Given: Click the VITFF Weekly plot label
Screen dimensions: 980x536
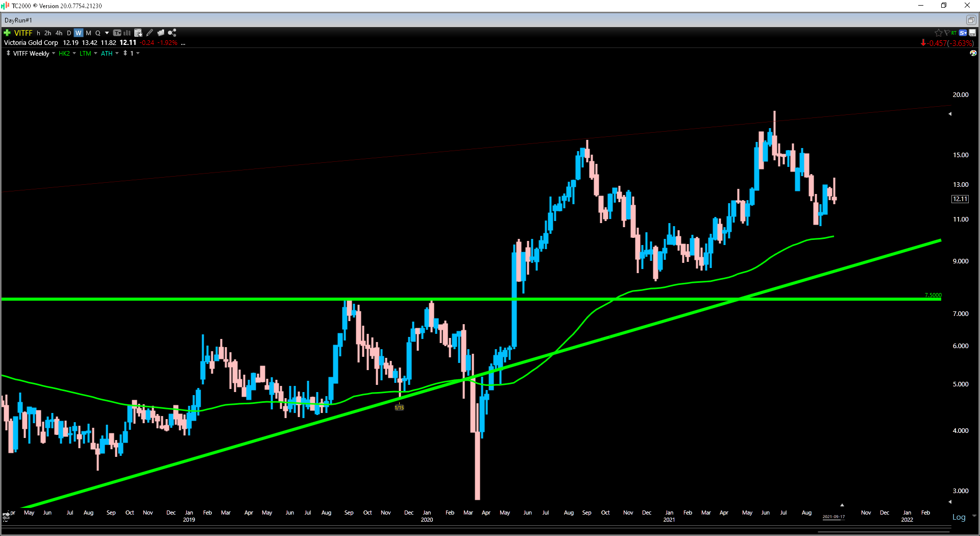Looking at the screenshot, I should [x=31, y=53].
